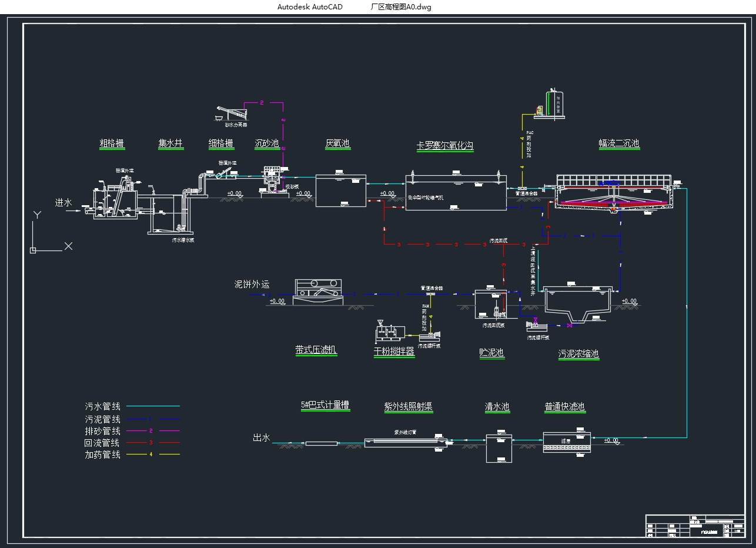
Task: Pick the belt filter press drawing
Action: click(317, 290)
